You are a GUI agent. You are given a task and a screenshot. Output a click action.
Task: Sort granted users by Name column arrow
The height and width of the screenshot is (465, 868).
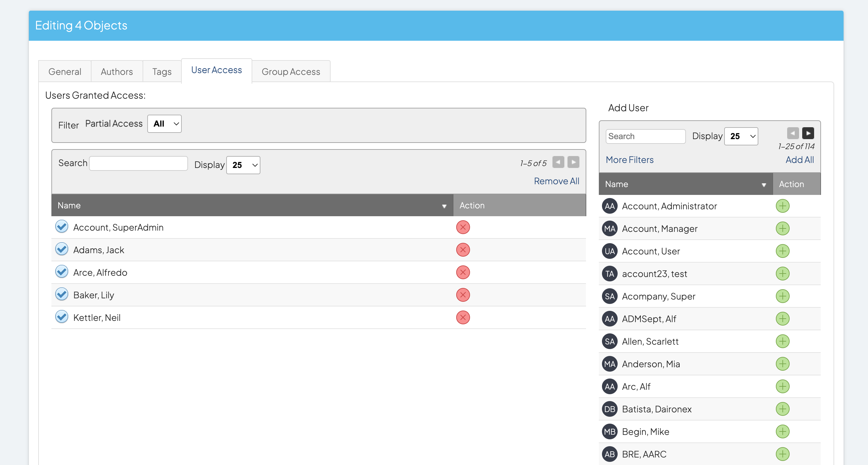444,206
